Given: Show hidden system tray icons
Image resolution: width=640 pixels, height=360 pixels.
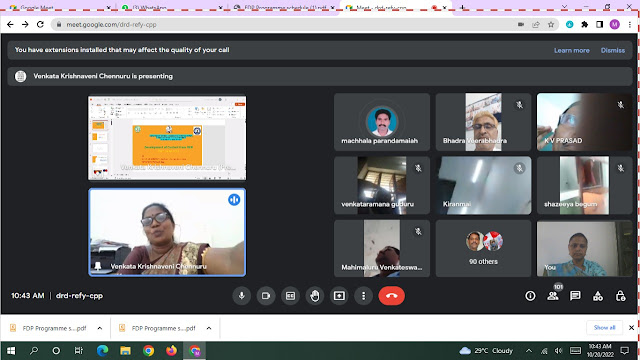Looking at the screenshot, I should [529, 351].
